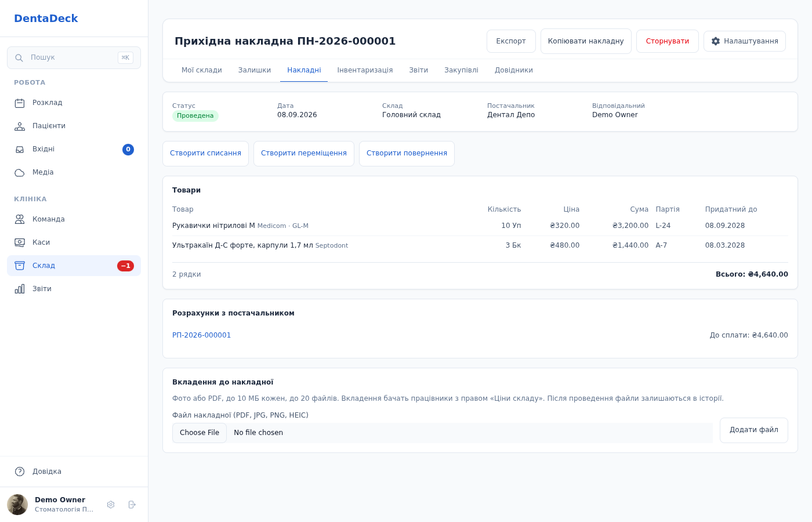
Task: Open Склад archive box icon
Action: [20, 266]
